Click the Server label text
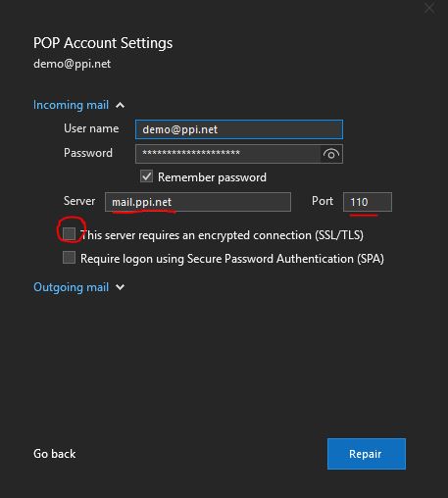This screenshot has height=498, width=448. [x=79, y=201]
